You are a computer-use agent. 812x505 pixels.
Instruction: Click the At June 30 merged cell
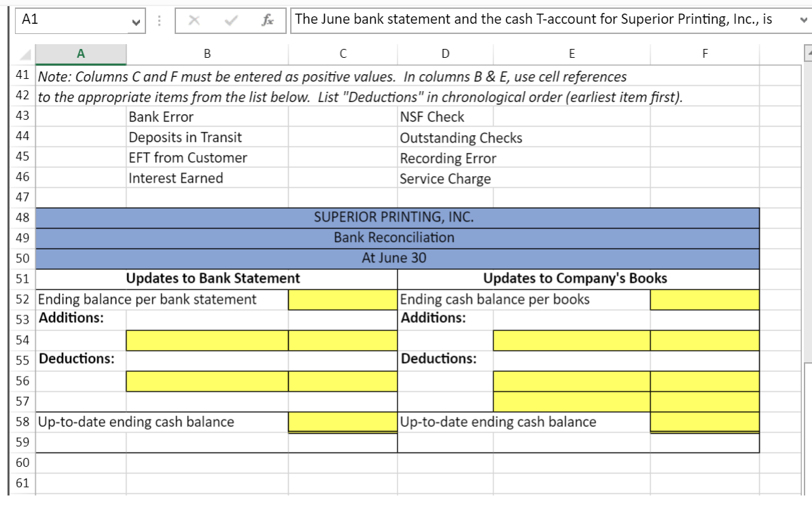399,258
